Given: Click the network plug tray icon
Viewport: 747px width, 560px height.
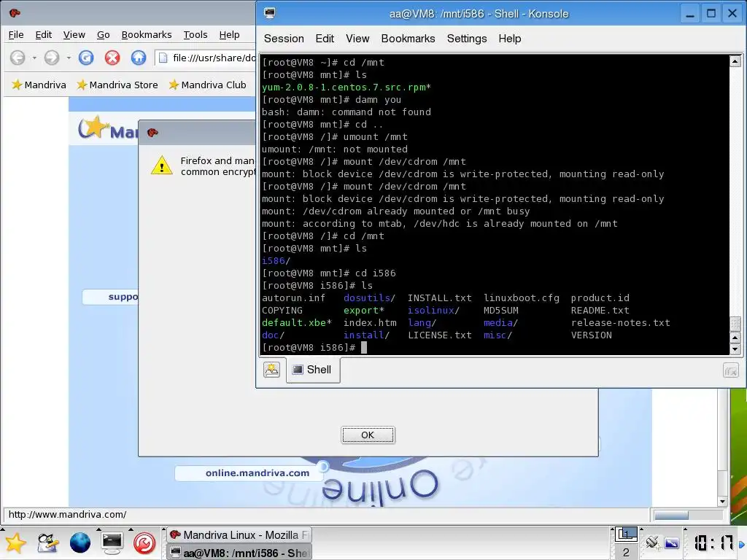Looking at the screenshot, I should pos(652,542).
